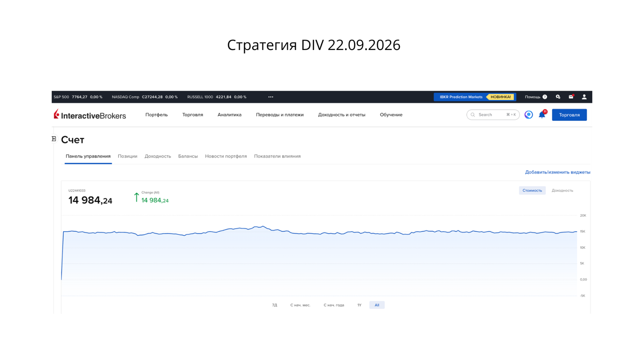644x362 pixels.
Task: Expand the side panel next to Счет
Action: 54,139
